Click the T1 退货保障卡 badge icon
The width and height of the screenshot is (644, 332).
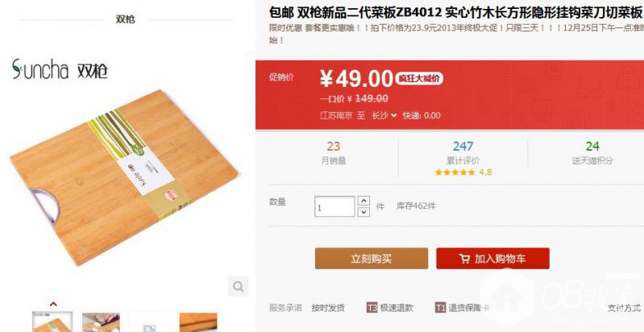[x=440, y=307]
